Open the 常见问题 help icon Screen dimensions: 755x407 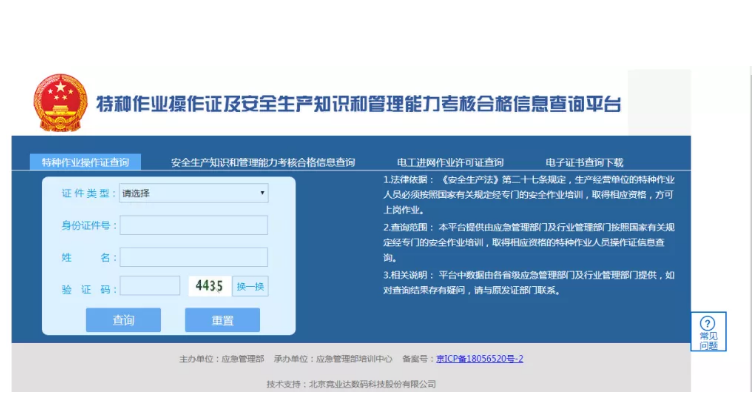pyautogui.click(x=707, y=332)
